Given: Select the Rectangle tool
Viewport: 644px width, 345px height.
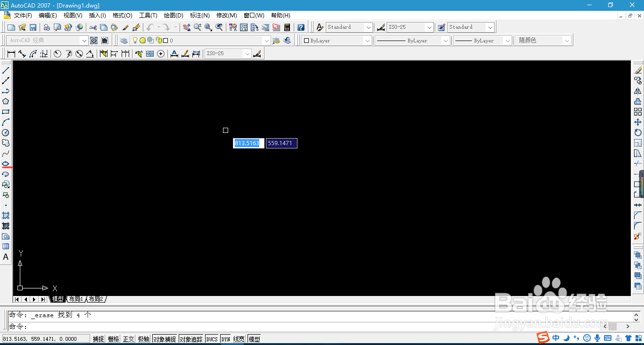Looking at the screenshot, I should [x=6, y=112].
